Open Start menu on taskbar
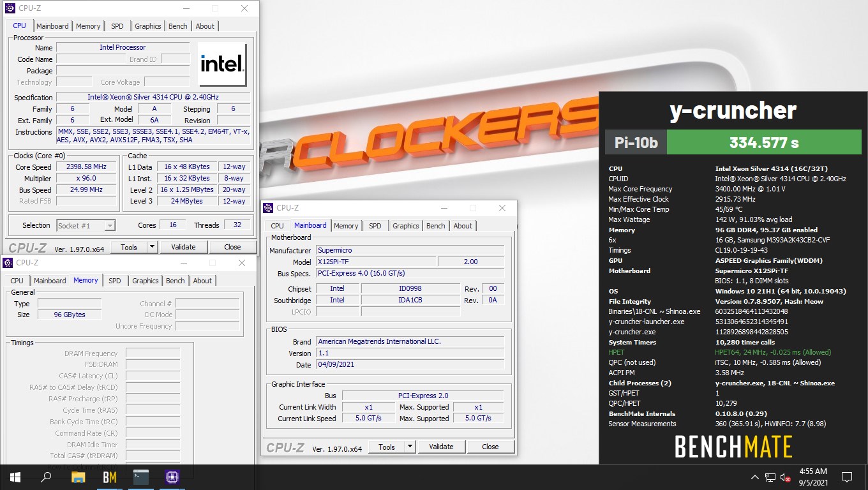This screenshot has height=490, width=868. (15, 477)
